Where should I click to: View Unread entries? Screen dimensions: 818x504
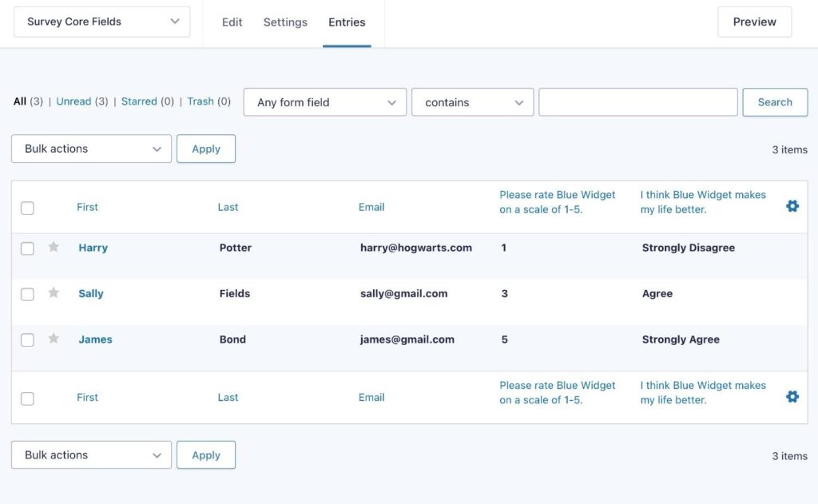click(x=73, y=101)
